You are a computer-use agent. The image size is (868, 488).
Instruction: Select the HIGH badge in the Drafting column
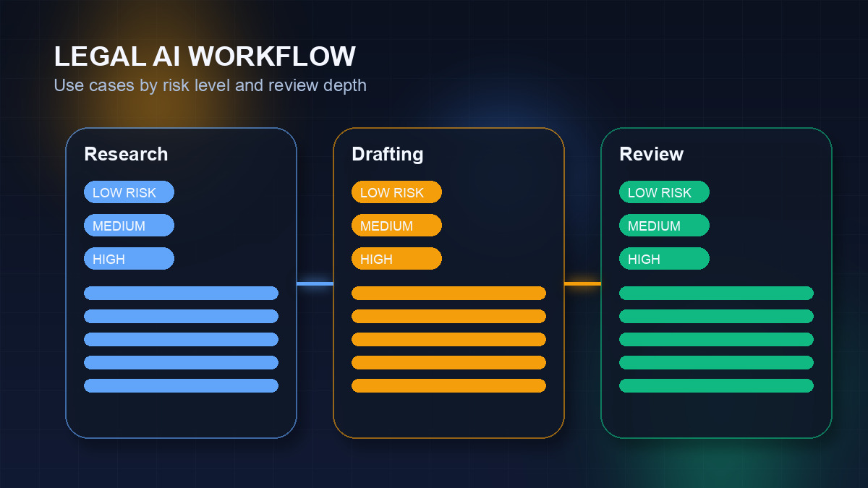point(396,258)
